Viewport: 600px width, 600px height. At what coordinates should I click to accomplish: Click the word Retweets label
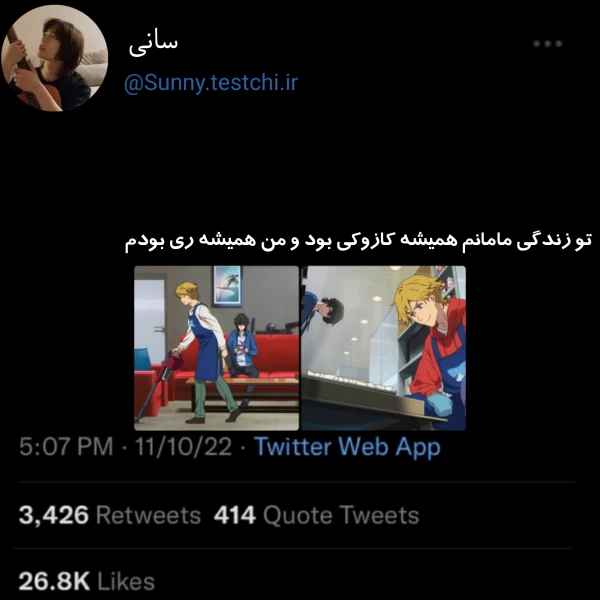click(148, 515)
